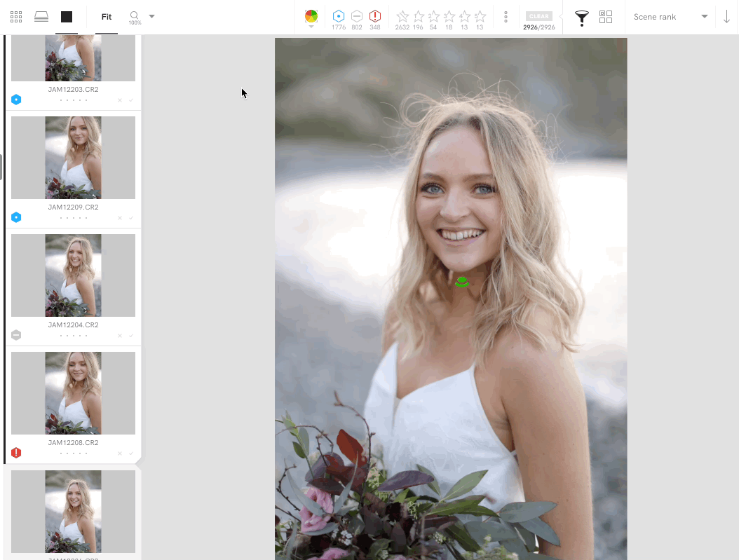Accept JAM12203.CR2 with the checkmark icon
Viewport: 739px width, 560px height.
tap(131, 100)
